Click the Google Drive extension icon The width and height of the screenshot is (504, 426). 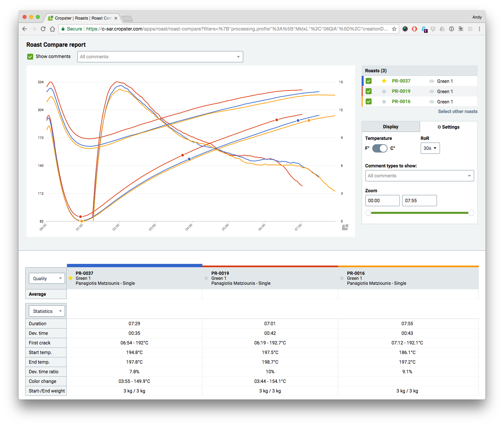(442, 29)
